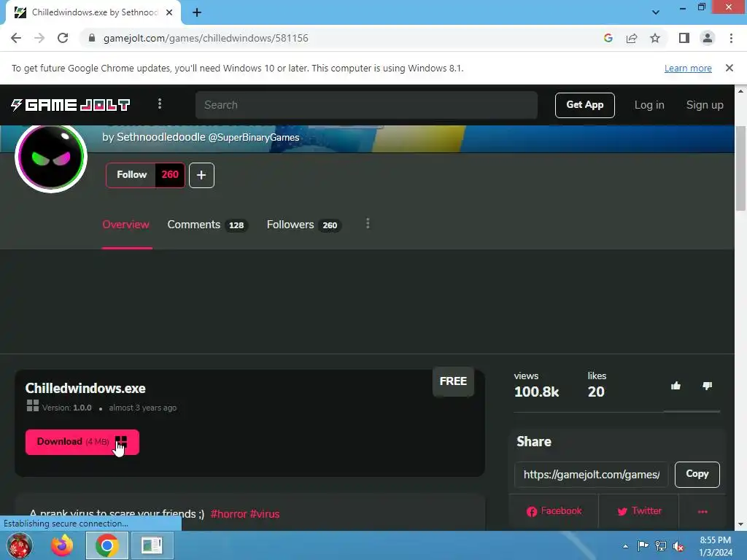Screen dimensions: 747x560
Task: Click the network tray icon
Action: point(661,545)
